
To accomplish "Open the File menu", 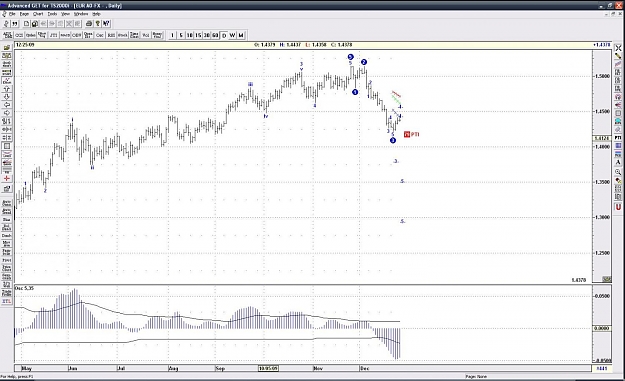I will point(12,14).
